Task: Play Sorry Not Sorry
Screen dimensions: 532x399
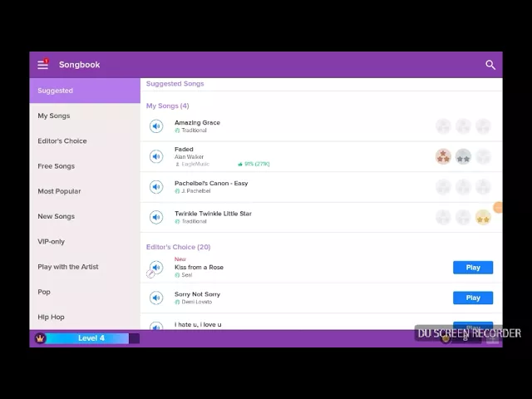Action: (x=473, y=298)
